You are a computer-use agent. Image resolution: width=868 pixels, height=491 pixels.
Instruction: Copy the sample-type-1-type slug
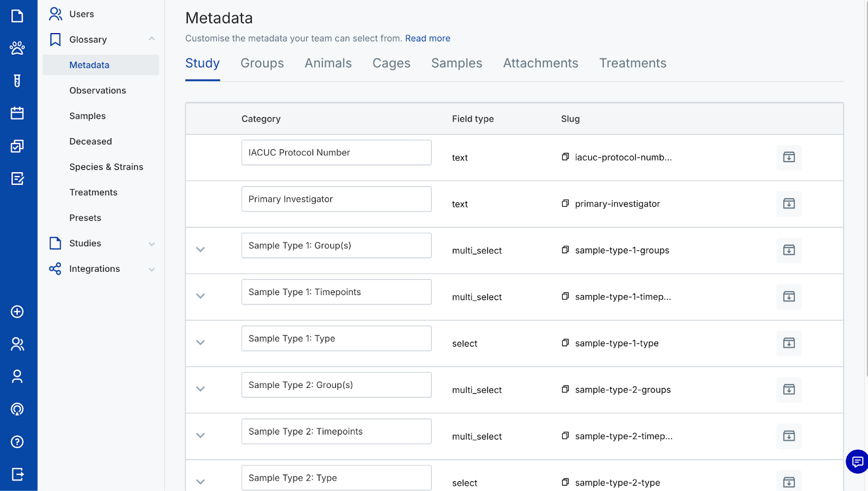565,343
